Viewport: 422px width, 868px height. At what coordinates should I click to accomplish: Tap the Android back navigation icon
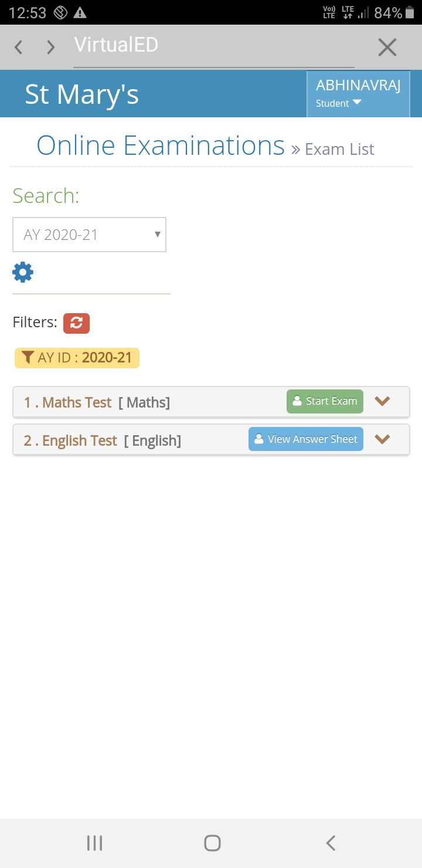tap(331, 843)
